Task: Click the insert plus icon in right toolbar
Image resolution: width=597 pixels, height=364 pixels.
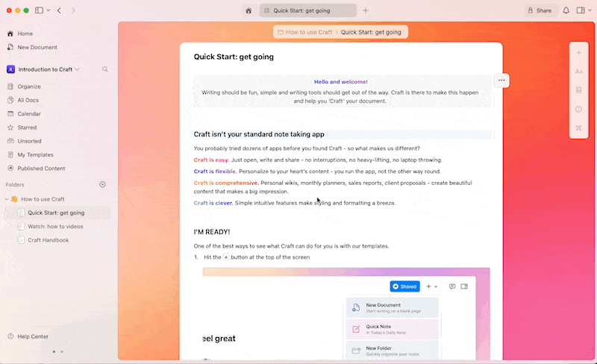Action: click(x=579, y=53)
